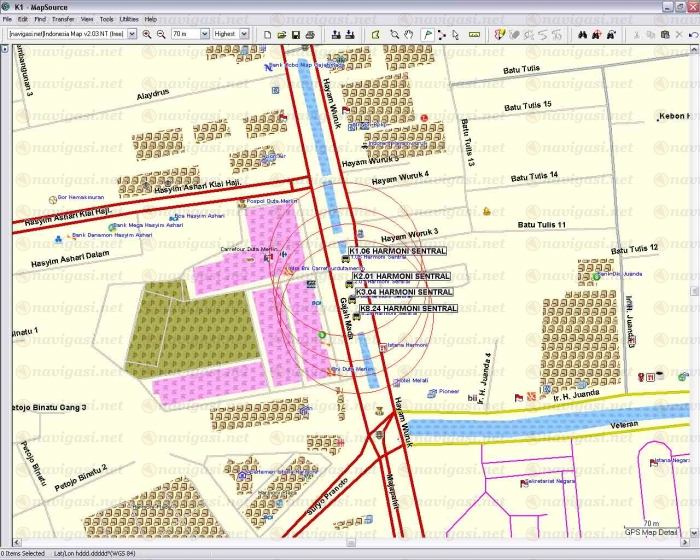The height and width of the screenshot is (560, 700).
Task: Select the Waypoint flag tool
Action: click(x=425, y=34)
